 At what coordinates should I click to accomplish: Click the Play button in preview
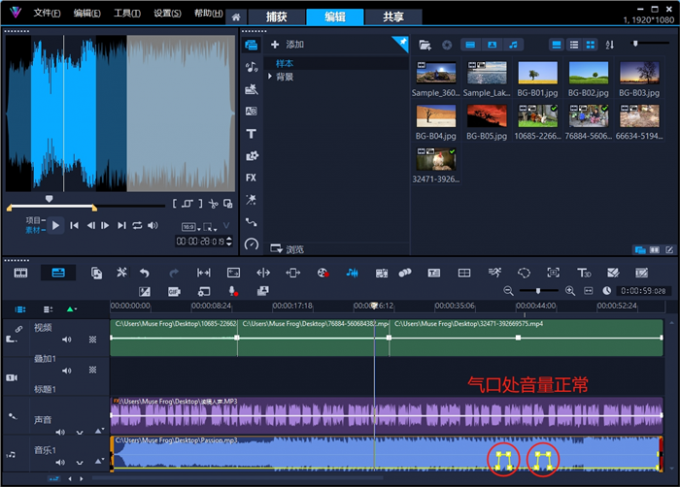click(x=56, y=226)
